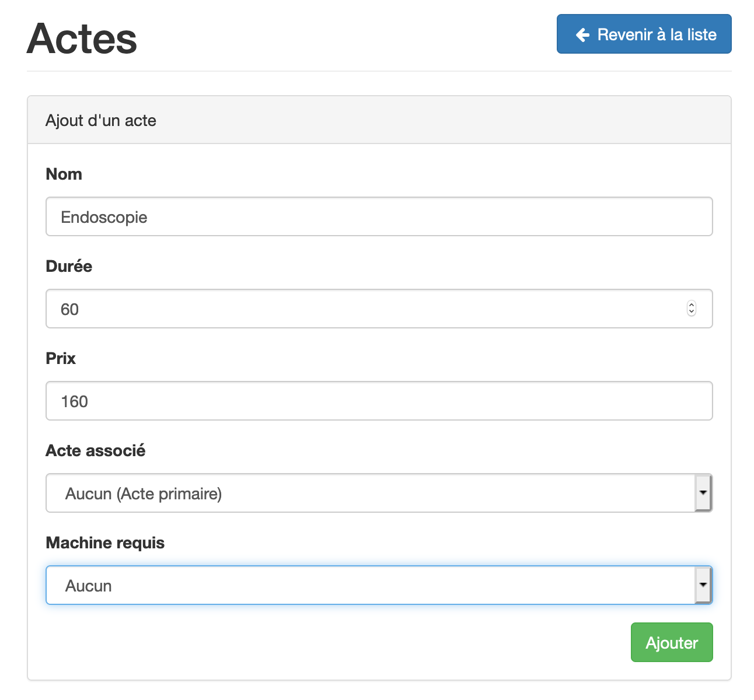Screen dimensions: 754x700
Task: Click the Machine requis label
Action: pyautogui.click(x=105, y=543)
